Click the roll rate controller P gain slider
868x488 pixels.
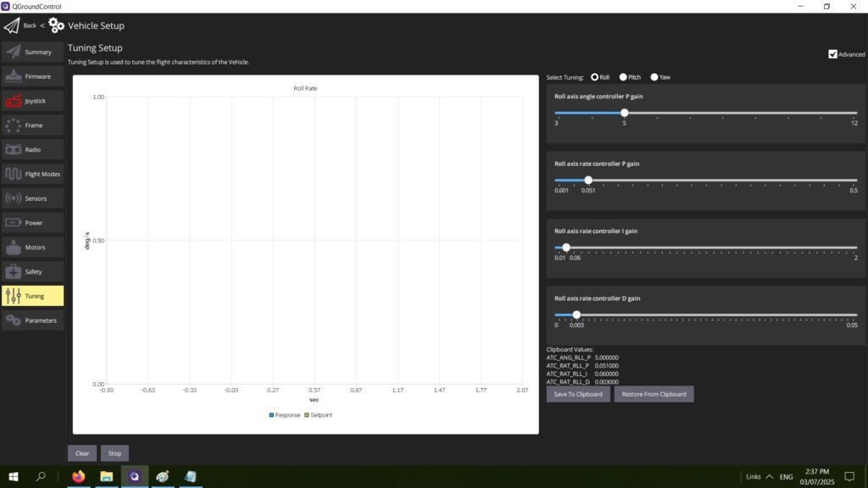tap(706, 180)
